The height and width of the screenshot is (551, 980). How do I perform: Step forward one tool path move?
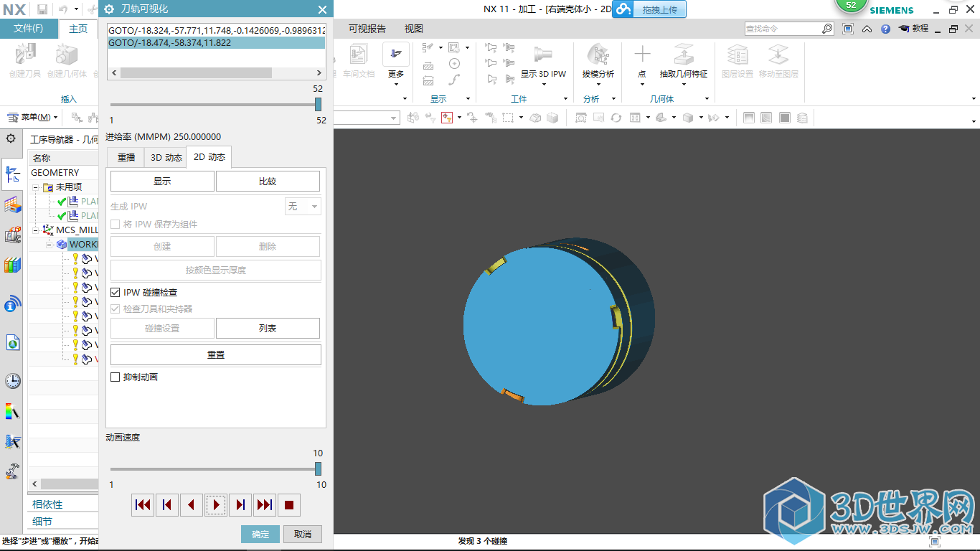point(240,505)
